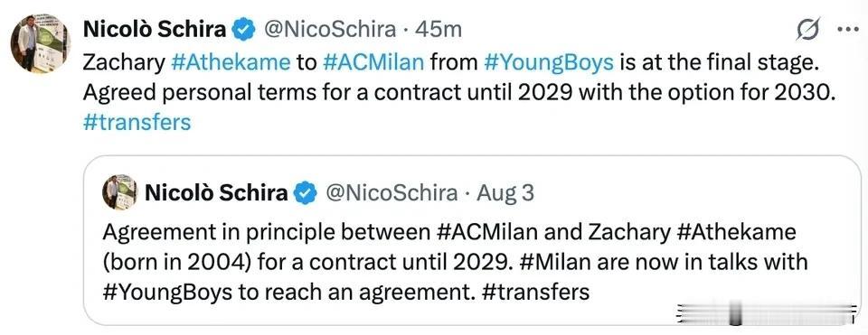Screen dimensions: 868x335
Task: Click the Aug 3 date of quoted tweet
Action: coord(505,193)
